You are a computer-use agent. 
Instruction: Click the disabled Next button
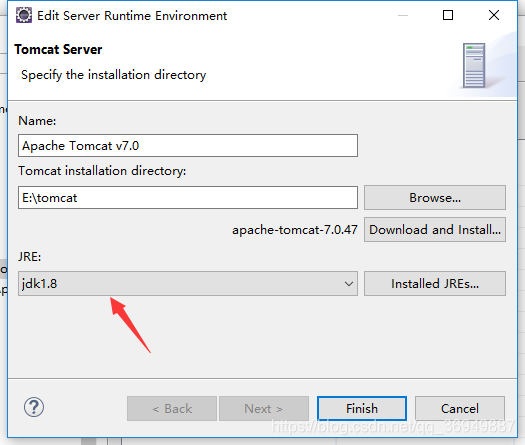coord(264,409)
